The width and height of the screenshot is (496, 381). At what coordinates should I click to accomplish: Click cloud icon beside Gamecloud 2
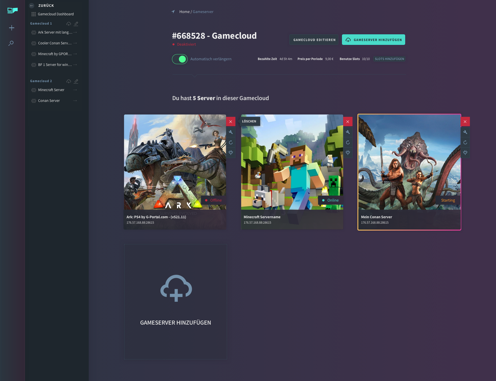click(x=68, y=81)
